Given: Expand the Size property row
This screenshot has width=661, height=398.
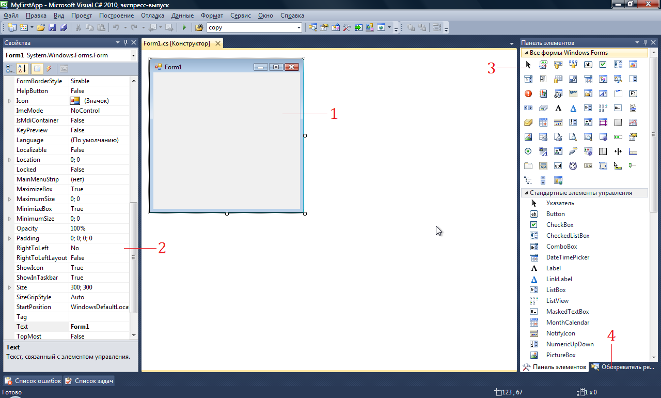Looking at the screenshot, I should point(9,288).
